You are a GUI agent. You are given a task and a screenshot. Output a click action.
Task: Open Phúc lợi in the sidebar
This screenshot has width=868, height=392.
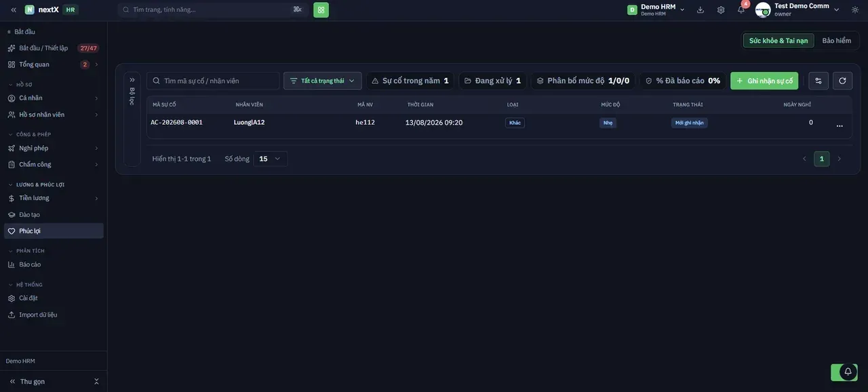tap(54, 231)
